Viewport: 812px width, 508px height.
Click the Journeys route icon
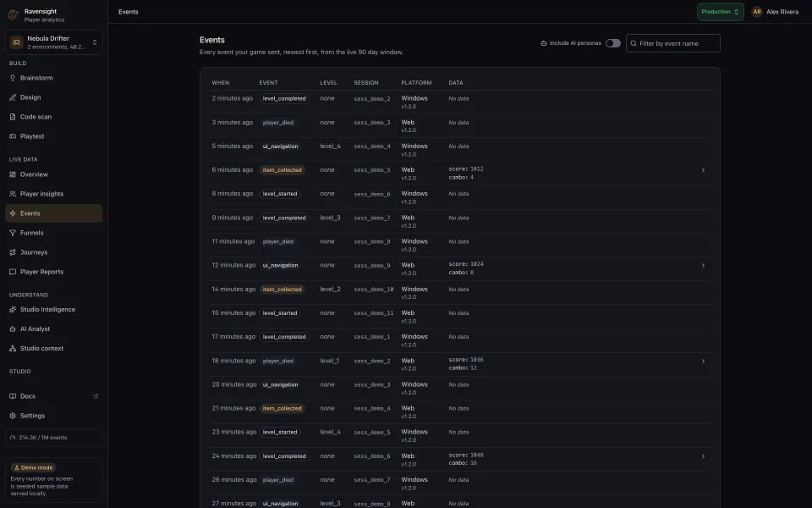pyautogui.click(x=13, y=252)
